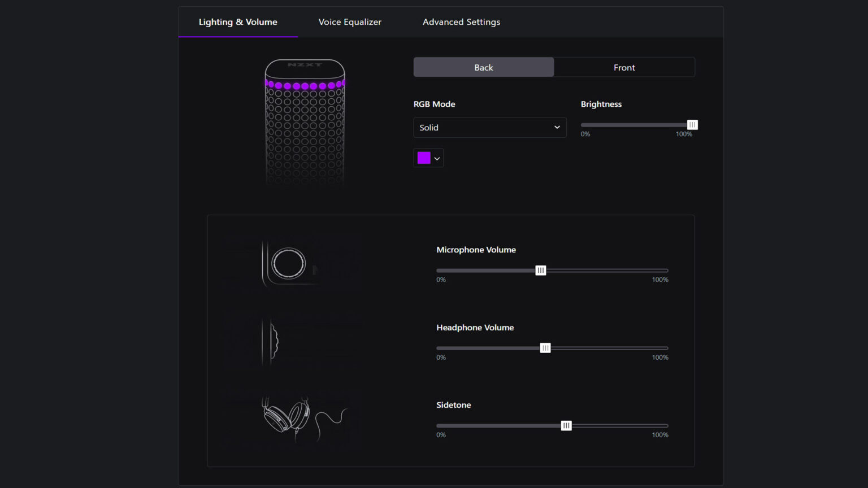Switch to the Front lighting view
The image size is (868, 488).
[x=624, y=67]
